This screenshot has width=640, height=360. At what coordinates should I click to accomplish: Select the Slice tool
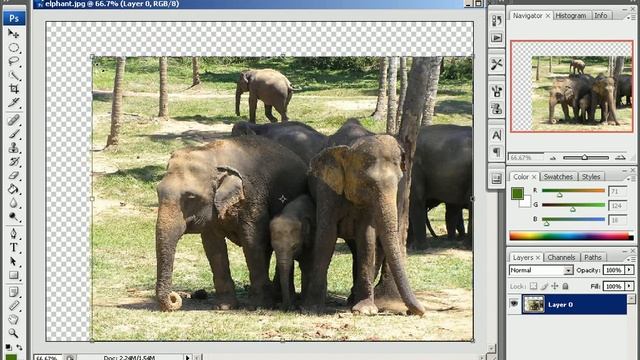(13, 102)
